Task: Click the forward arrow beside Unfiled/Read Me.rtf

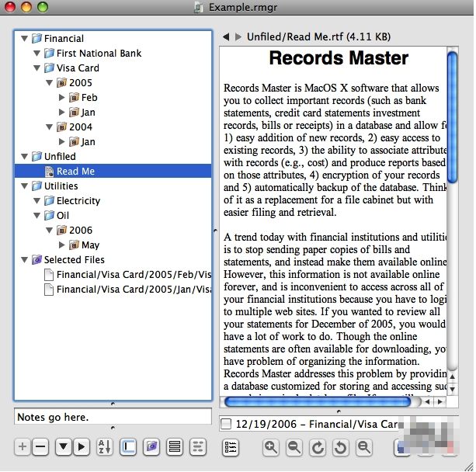Action: [238, 37]
